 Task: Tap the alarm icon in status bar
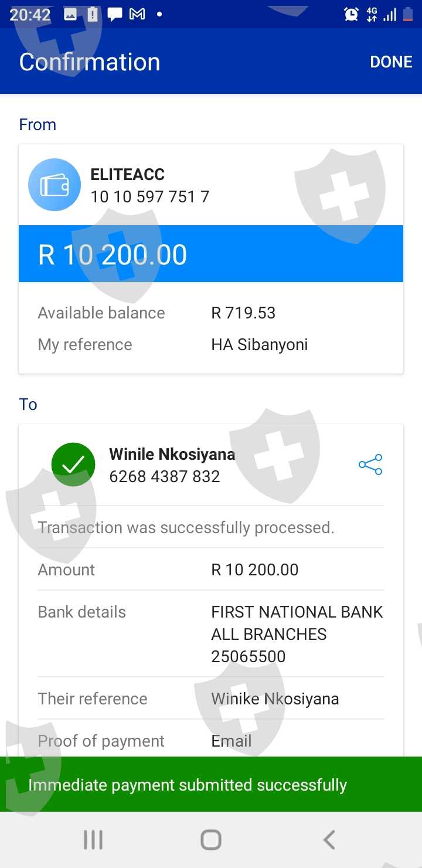pos(351,15)
